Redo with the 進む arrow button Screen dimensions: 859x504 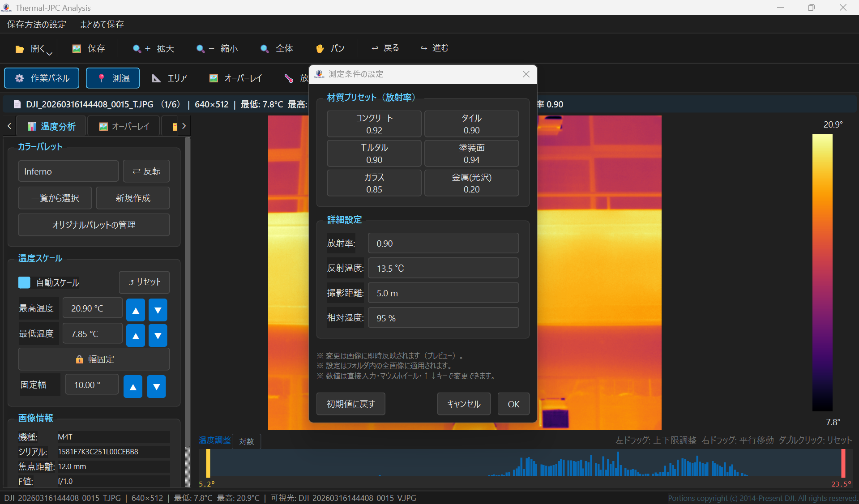(434, 48)
